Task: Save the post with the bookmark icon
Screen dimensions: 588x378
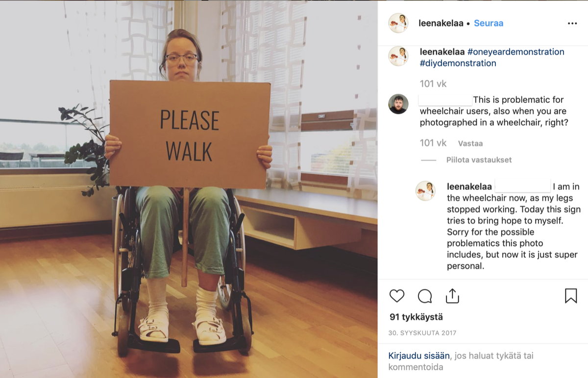Action: tap(571, 296)
